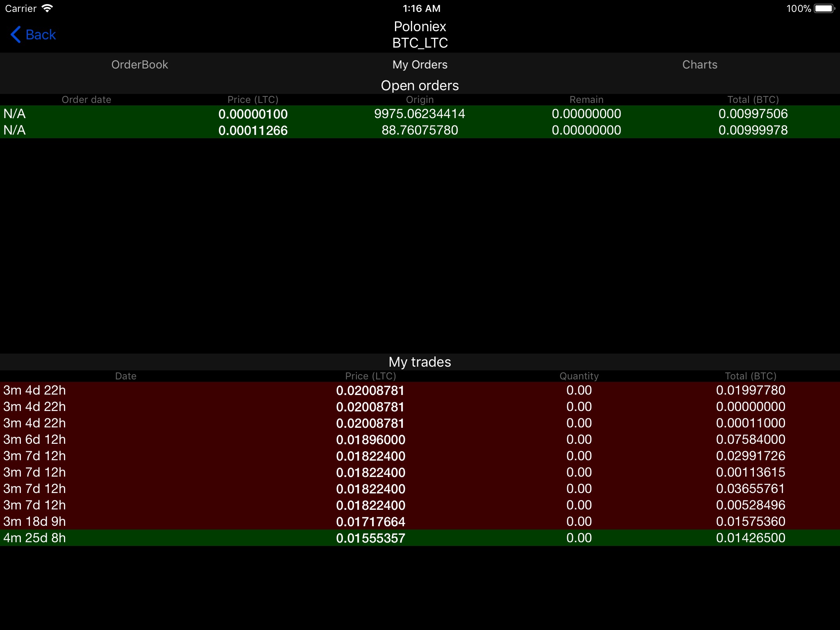Select My Orders section
Screen dimensions: 840x630
pos(419,64)
